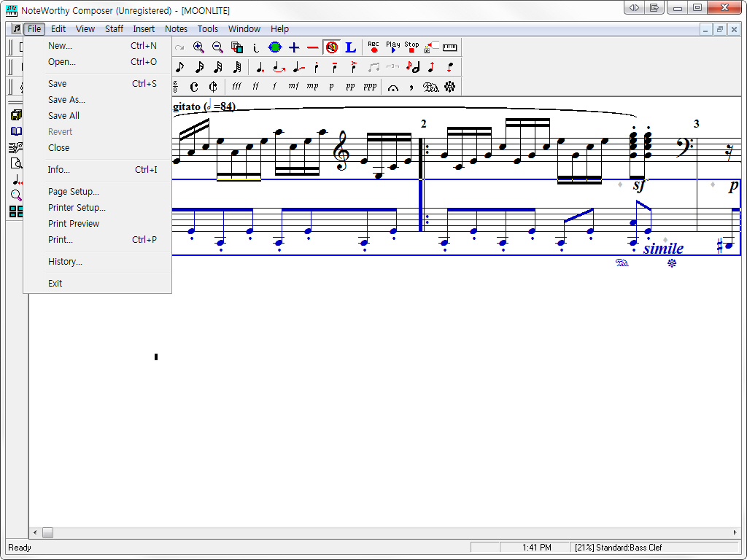
Task: Click the blue L toolbar icon
Action: click(351, 47)
